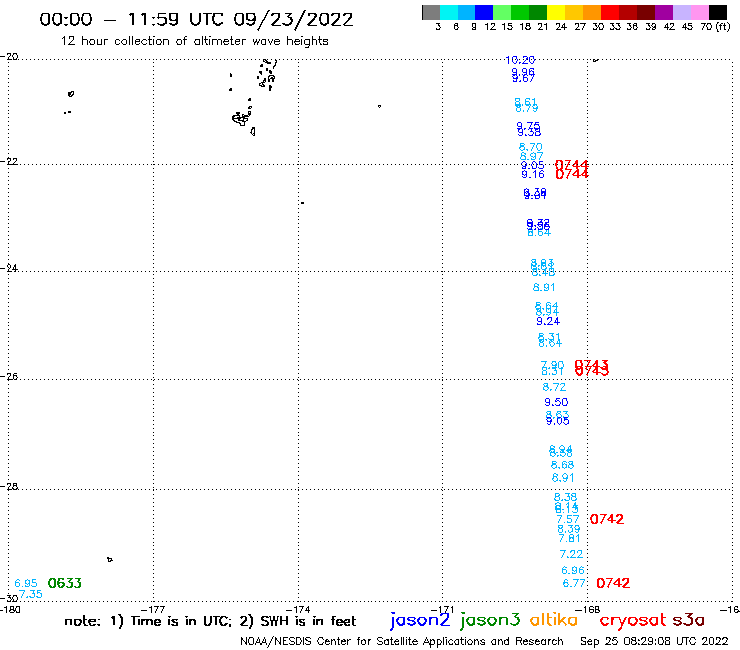This screenshot has width=740, height=650.
Task: Select the NOAA/NESDIS Center credit line
Action: [x=402, y=642]
